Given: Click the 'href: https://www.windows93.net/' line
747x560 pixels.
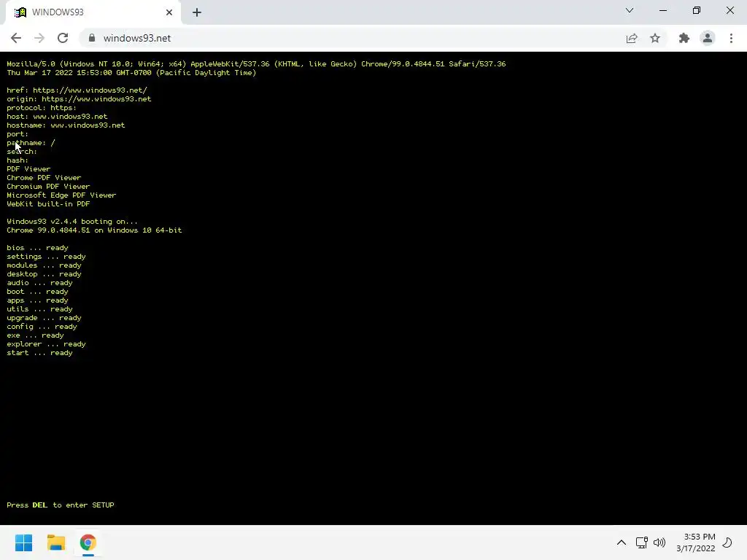Looking at the screenshot, I should pos(77,90).
